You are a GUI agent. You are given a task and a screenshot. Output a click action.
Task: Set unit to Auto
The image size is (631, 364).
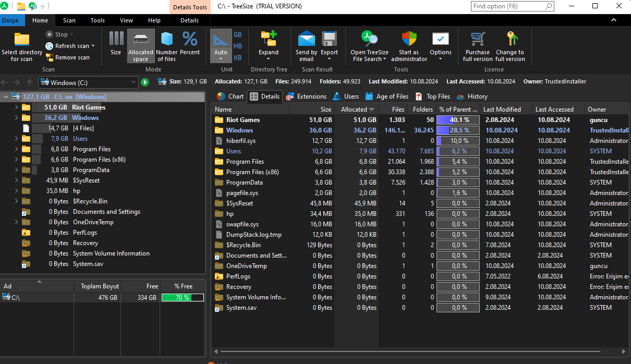tap(221, 45)
